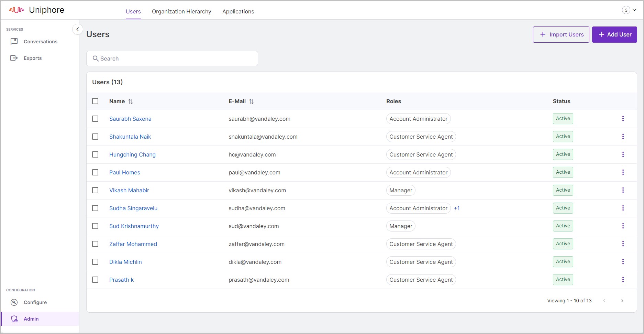
Task: Open Sud Krishnamurthy's user profile link
Action: tap(134, 226)
